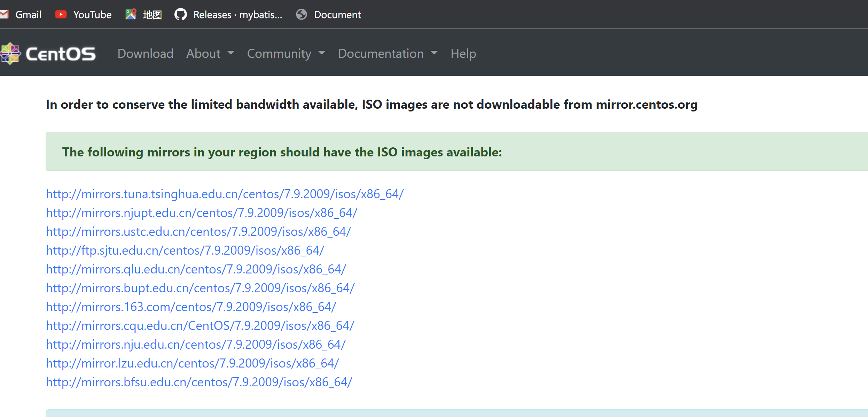The width and height of the screenshot is (868, 417).
Task: Click the GitHub octocat bookmark icon
Action: coord(180,15)
